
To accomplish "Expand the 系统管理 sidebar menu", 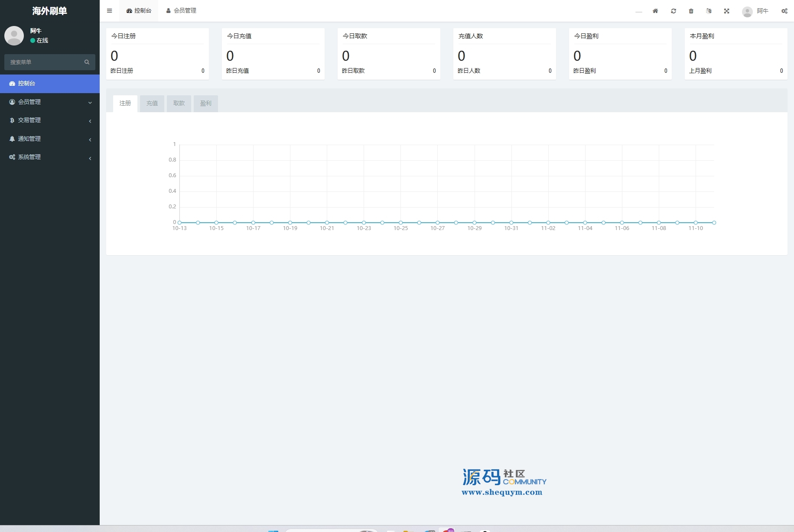I will (49, 157).
